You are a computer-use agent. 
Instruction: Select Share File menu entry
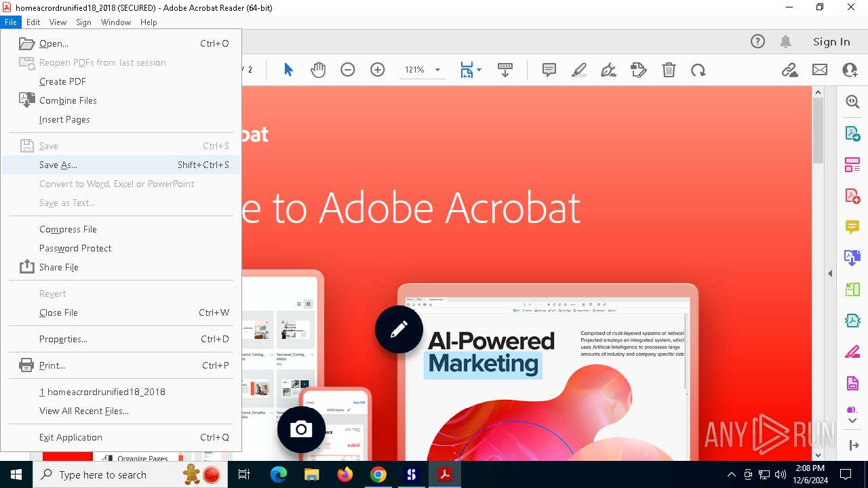point(121,267)
